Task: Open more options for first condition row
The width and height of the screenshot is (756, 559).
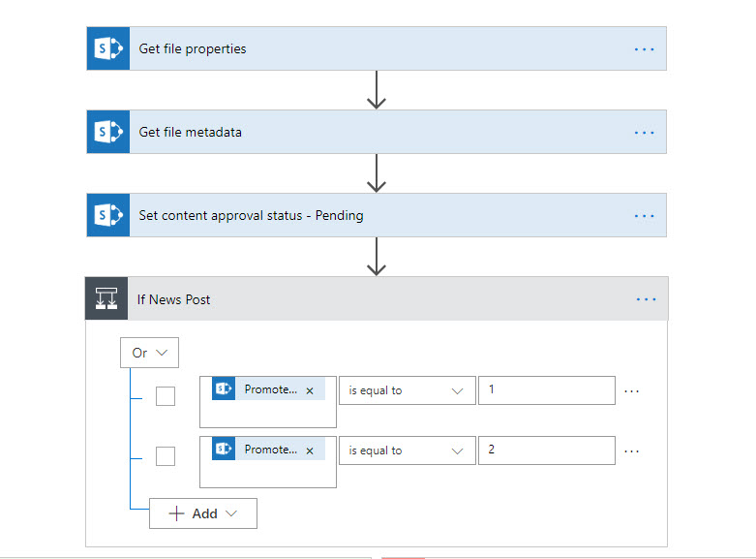Action: click(x=632, y=390)
